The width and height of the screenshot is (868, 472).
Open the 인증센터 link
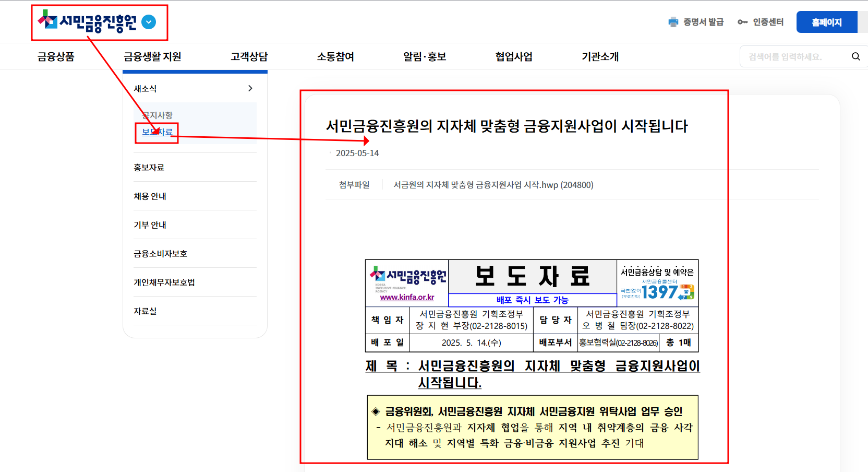[768, 22]
